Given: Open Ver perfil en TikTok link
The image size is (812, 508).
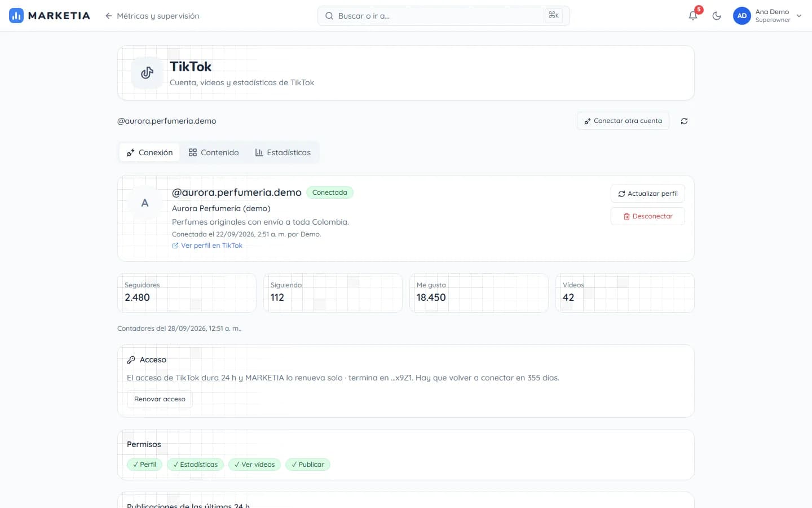Looking at the screenshot, I should pos(208,246).
